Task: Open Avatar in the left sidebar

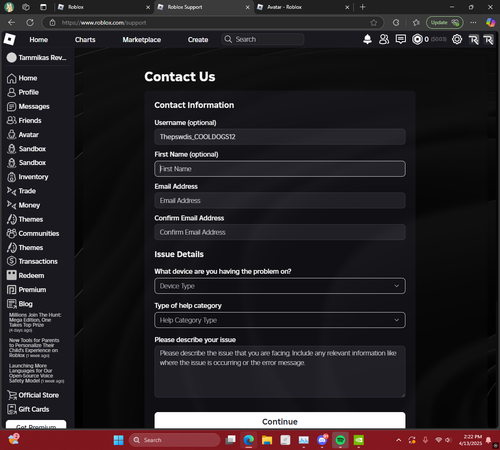Action: [x=23, y=135]
